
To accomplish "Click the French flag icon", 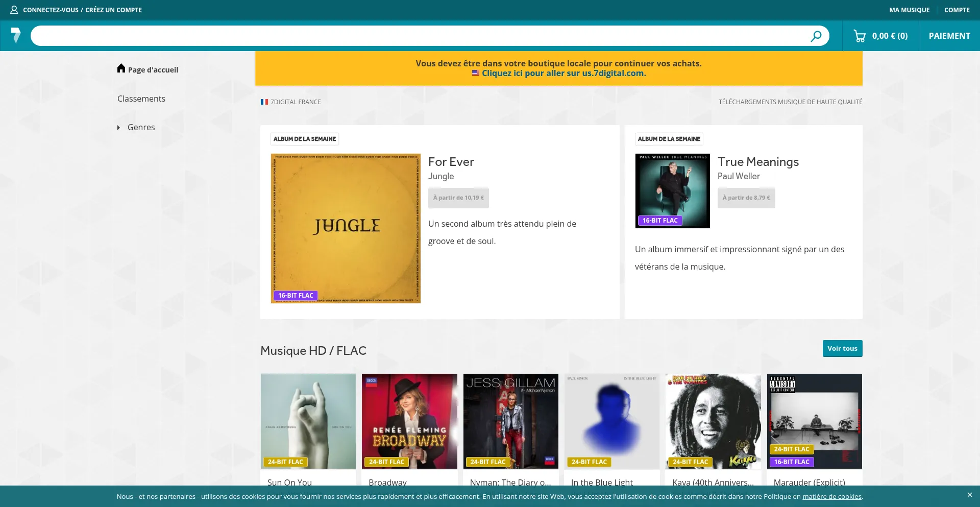I will (x=264, y=102).
